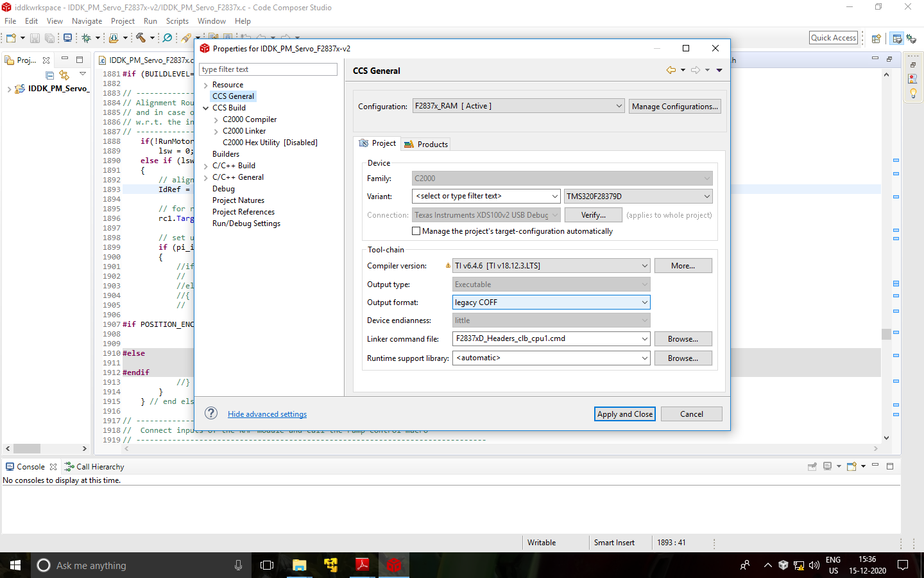This screenshot has height=578, width=924.
Task: Click the type filter text field
Action: [268, 69]
